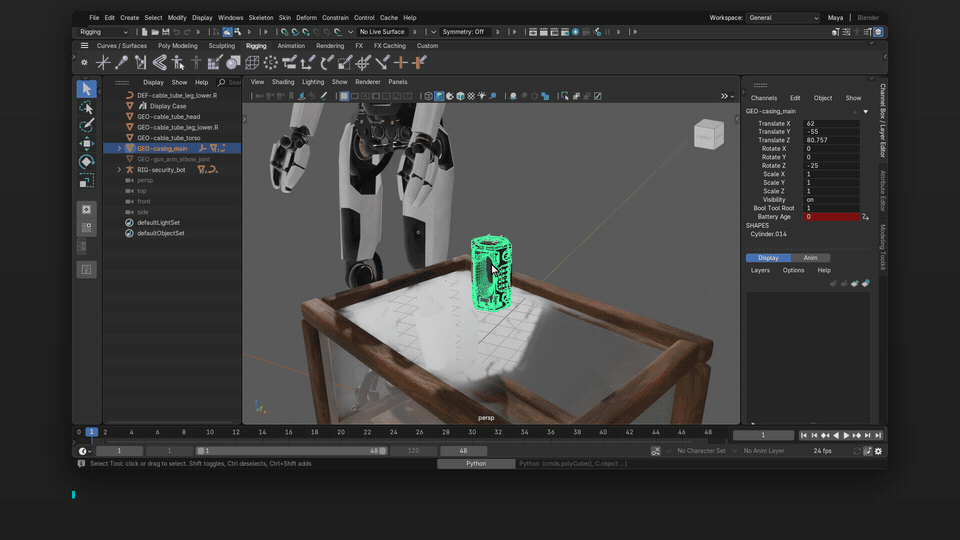Toggle the textured display viewport icon
The width and height of the screenshot is (960, 540).
tap(471, 96)
